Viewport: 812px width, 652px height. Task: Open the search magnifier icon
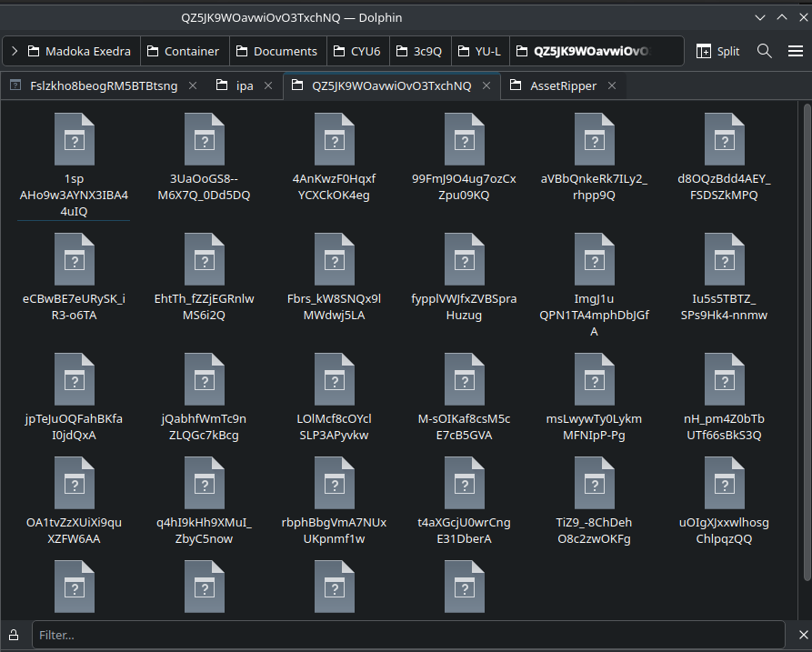(x=765, y=52)
